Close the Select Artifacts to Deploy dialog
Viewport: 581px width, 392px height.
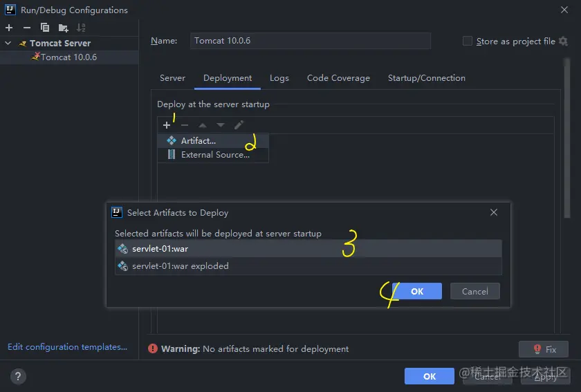pos(494,212)
